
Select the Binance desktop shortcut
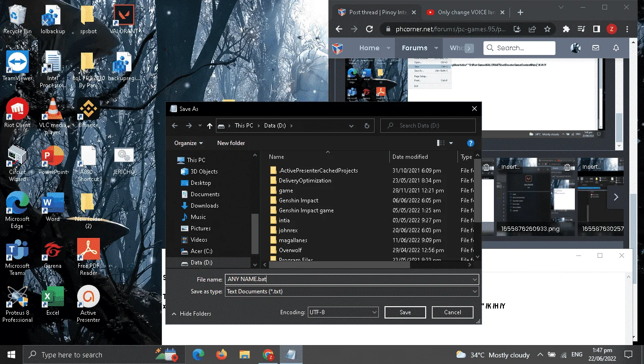pyautogui.click(x=89, y=113)
